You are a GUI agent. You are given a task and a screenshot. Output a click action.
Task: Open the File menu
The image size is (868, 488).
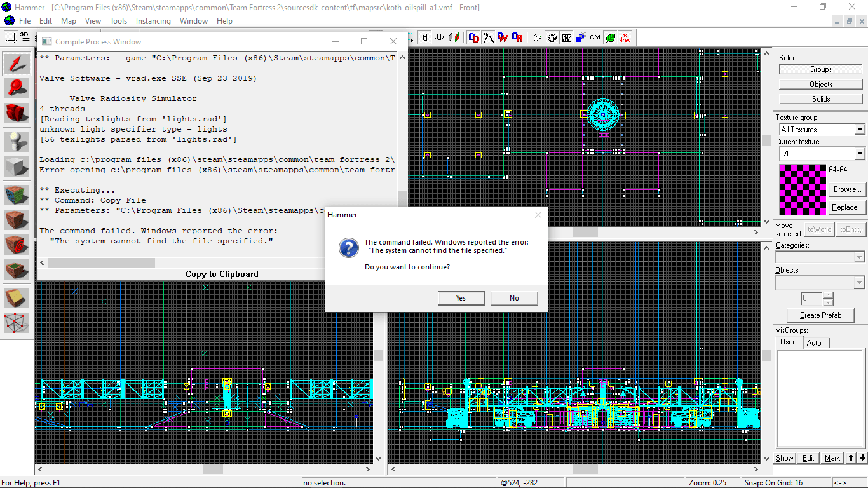pyautogui.click(x=25, y=21)
